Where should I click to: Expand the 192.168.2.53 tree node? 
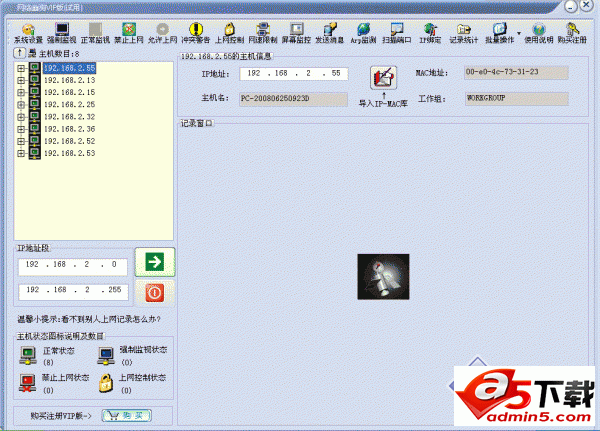click(21, 153)
